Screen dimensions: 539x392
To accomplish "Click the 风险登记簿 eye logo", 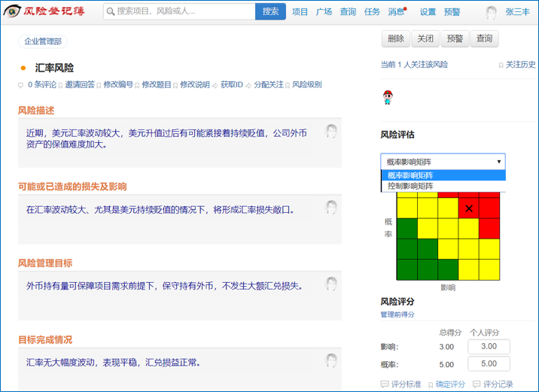I will pos(12,11).
